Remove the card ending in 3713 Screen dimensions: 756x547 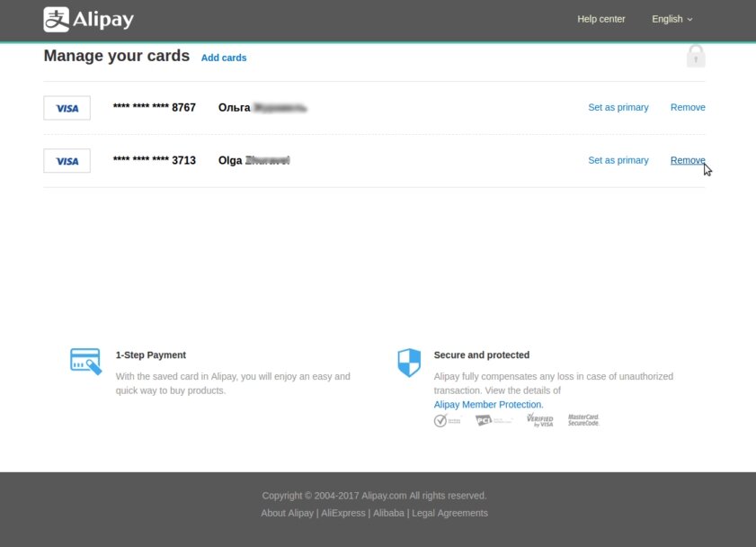coord(688,160)
